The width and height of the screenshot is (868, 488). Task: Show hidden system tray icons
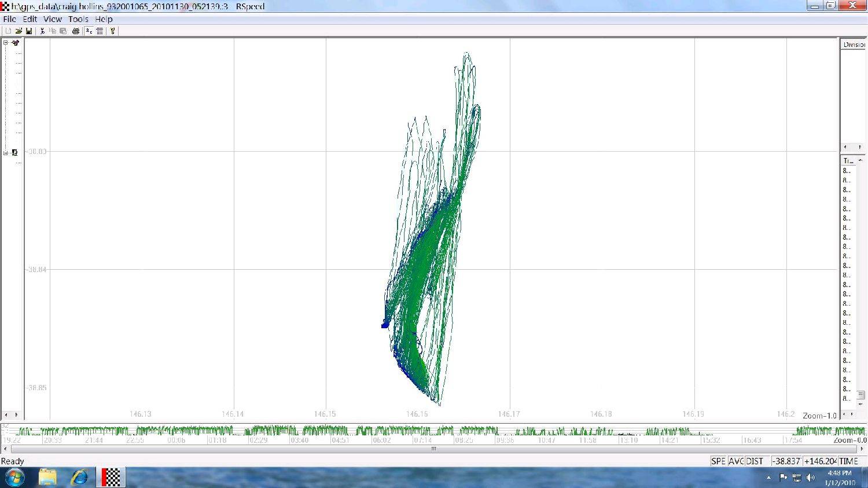pos(768,478)
